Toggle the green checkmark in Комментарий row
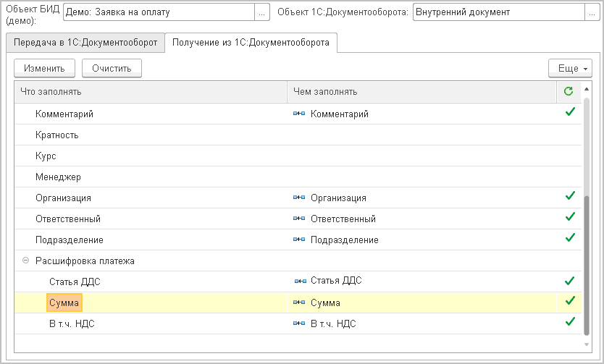The width and height of the screenshot is (604, 364). (569, 112)
